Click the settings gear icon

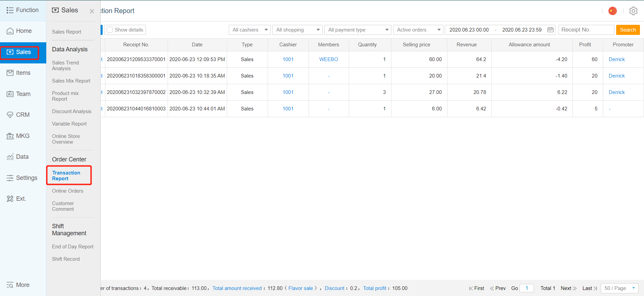coord(633,11)
